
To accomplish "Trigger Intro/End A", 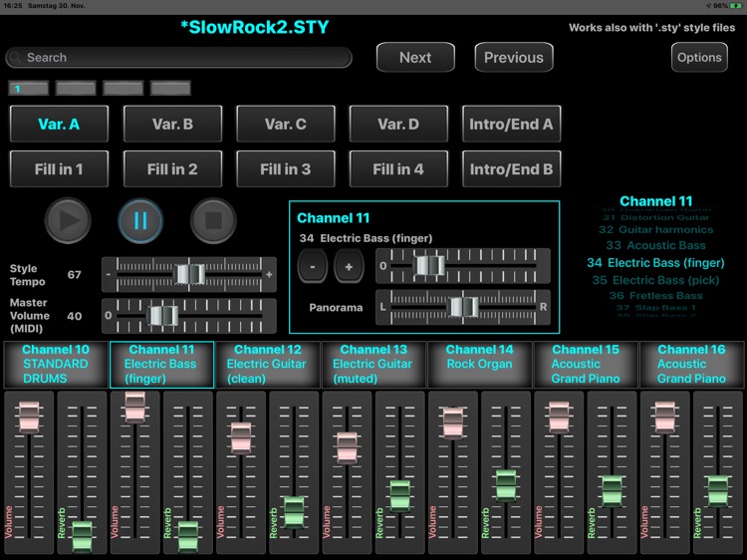I will click(511, 124).
